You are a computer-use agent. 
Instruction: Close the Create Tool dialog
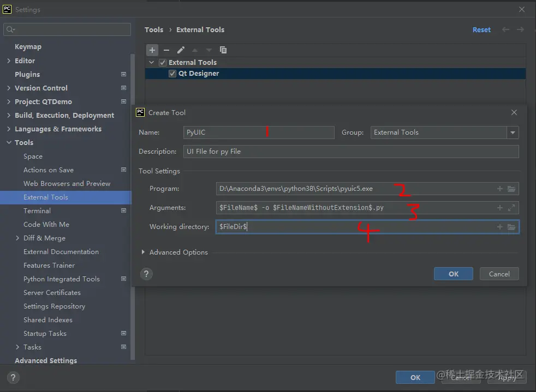click(514, 112)
